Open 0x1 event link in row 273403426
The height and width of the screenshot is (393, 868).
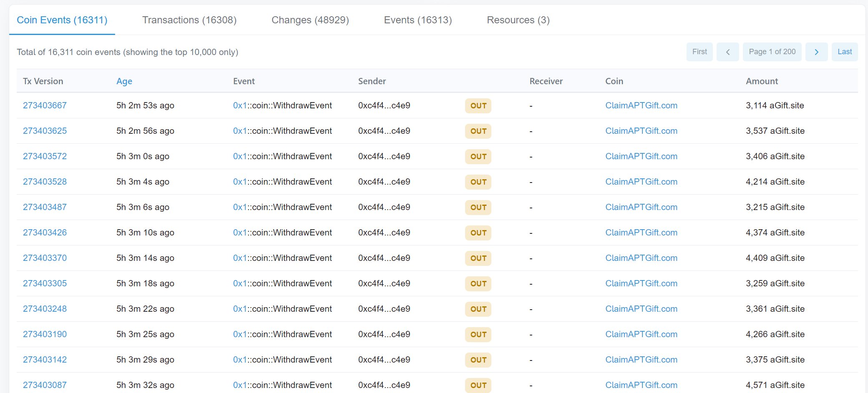pos(240,233)
